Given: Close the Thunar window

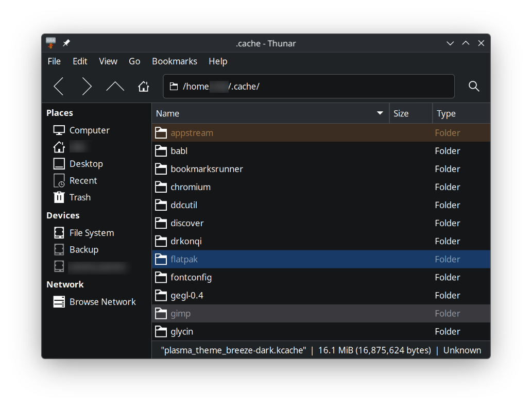Looking at the screenshot, I should (481, 43).
